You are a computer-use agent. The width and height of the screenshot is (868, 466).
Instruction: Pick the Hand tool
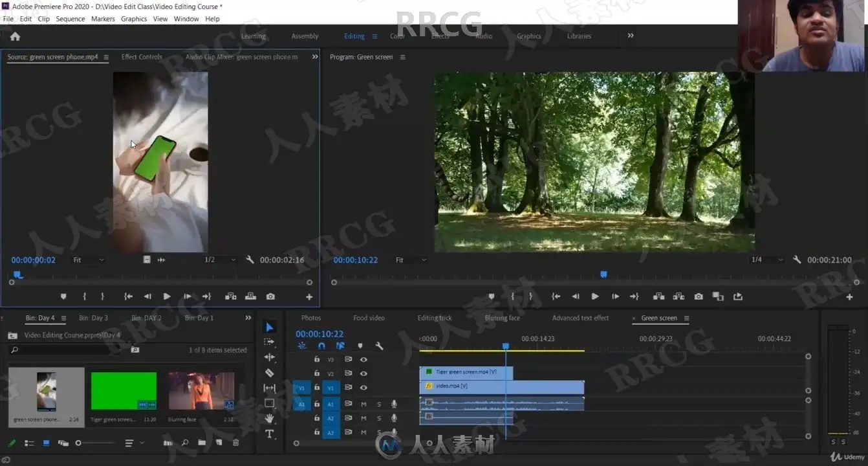[270, 419]
